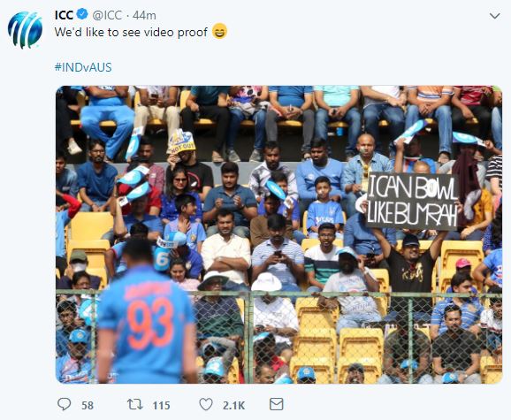Click the grinning emoji in the tweet
This screenshot has width=511, height=420.
coord(219,31)
